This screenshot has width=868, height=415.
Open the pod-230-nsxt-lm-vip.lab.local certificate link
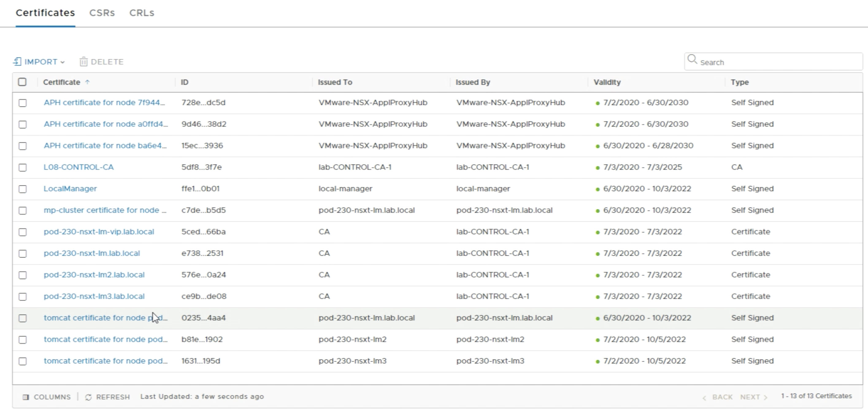[x=99, y=232]
